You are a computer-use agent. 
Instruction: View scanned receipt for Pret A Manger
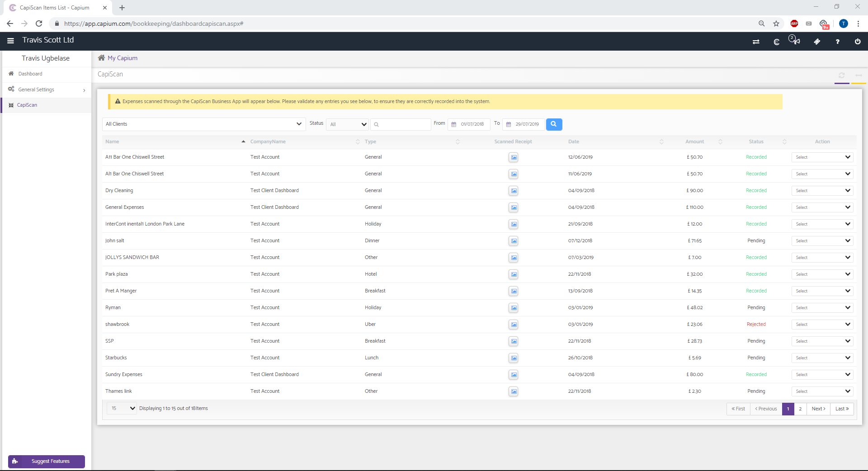pos(514,291)
